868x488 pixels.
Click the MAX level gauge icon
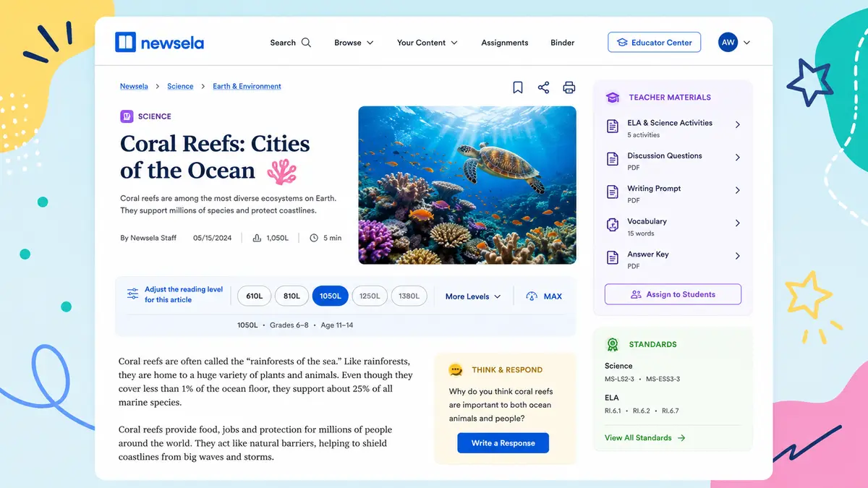[x=532, y=296]
